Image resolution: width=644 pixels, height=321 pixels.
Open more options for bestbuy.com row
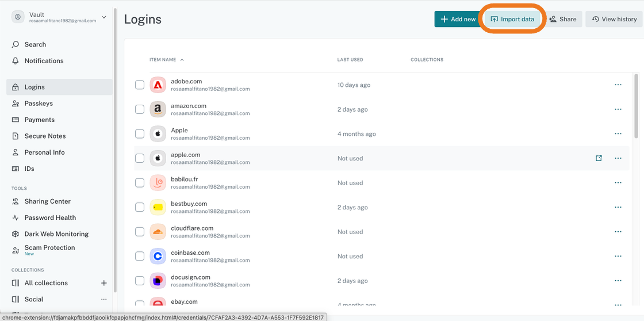coord(618,207)
